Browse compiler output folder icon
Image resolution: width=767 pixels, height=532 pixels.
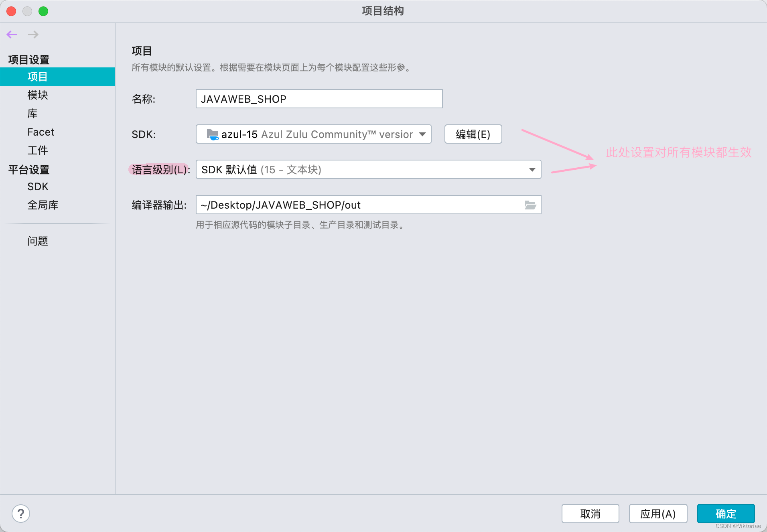(530, 205)
